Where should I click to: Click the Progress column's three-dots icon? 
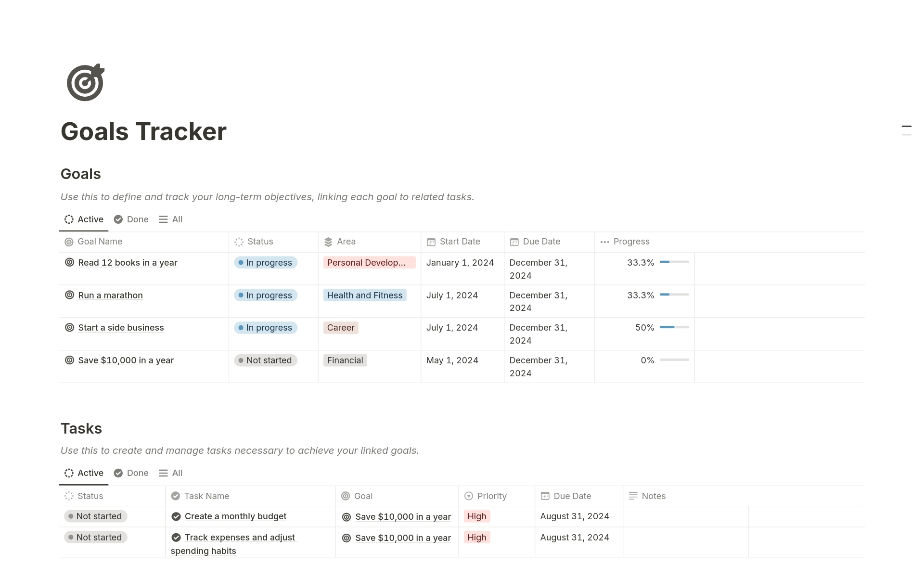coord(604,242)
